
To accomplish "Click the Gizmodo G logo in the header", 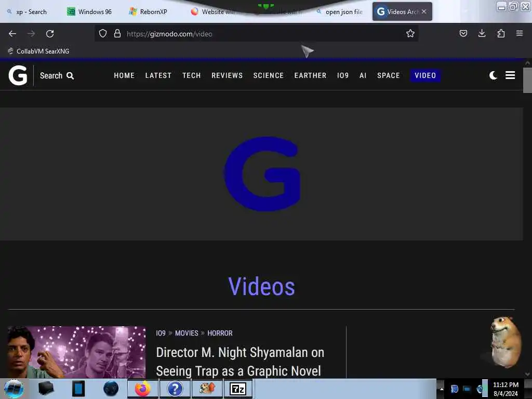I will 18,75.
